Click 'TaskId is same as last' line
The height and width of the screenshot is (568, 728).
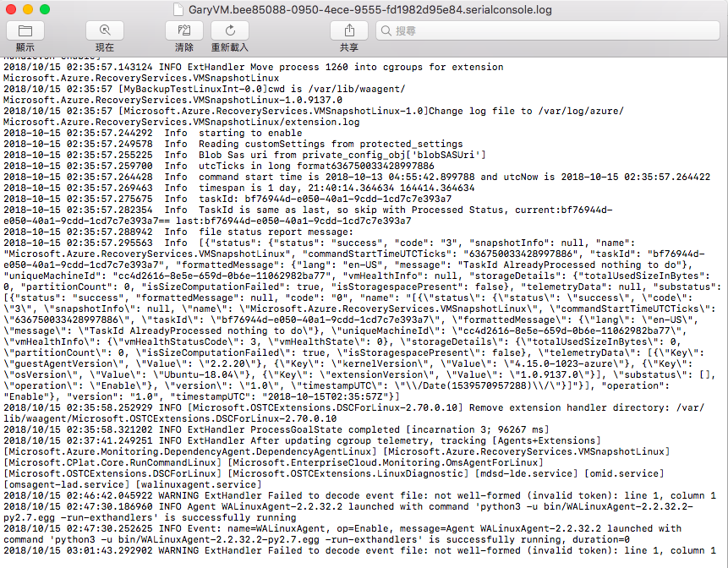point(308,210)
